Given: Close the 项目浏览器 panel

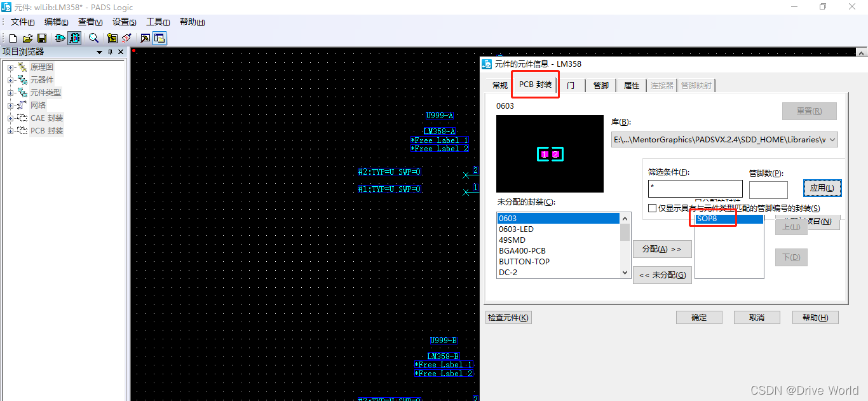Looking at the screenshot, I should coord(121,52).
